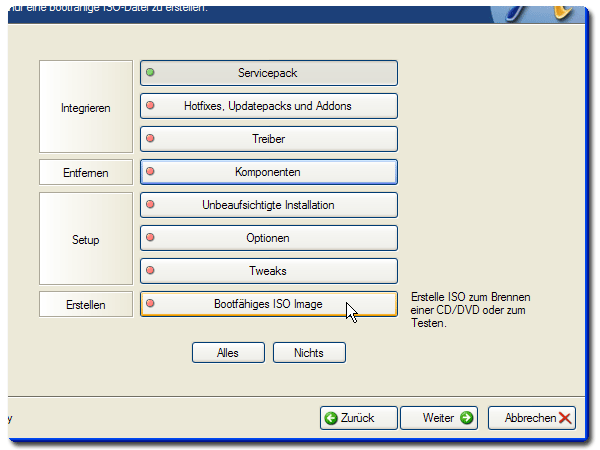Select all tasks with the Alles button

(228, 353)
